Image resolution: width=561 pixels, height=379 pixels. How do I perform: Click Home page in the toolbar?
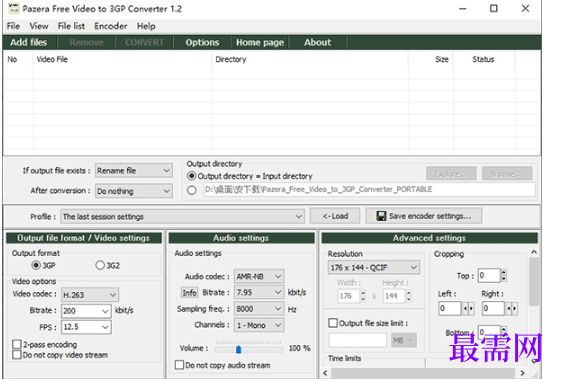pyautogui.click(x=260, y=43)
